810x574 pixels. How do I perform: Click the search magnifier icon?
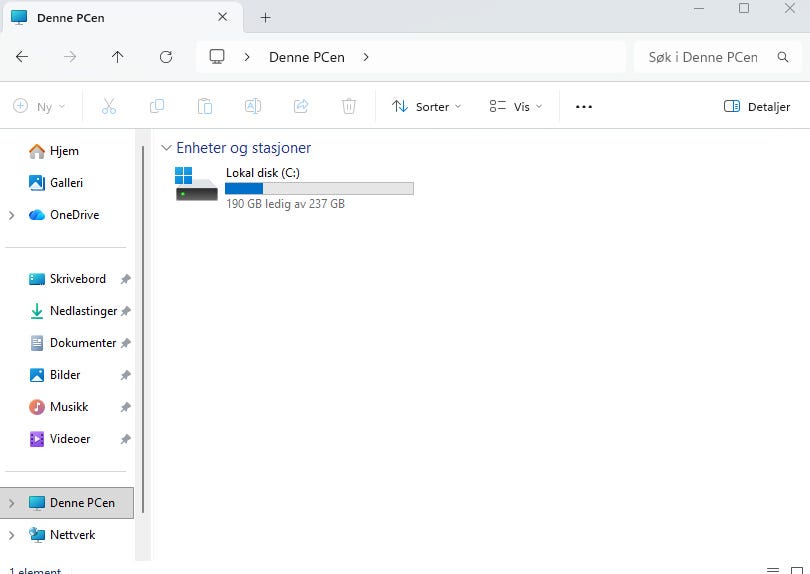point(783,57)
